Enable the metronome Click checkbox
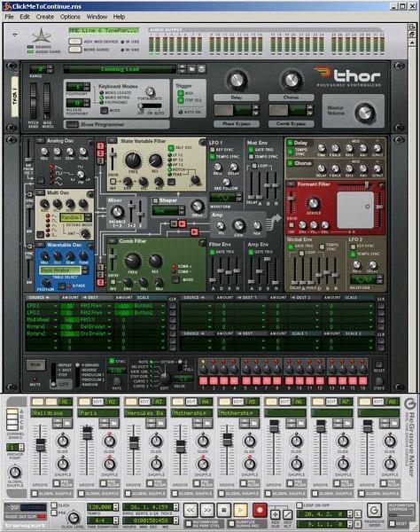 tap(54, 505)
